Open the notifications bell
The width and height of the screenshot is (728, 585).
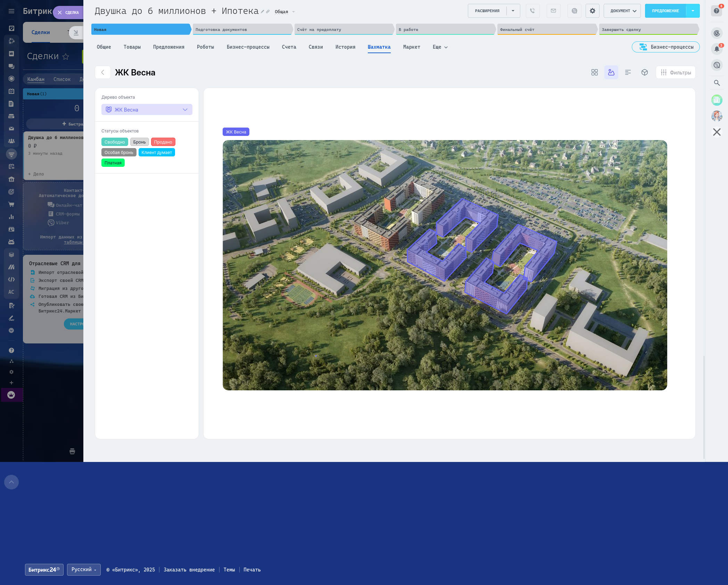tap(717, 49)
